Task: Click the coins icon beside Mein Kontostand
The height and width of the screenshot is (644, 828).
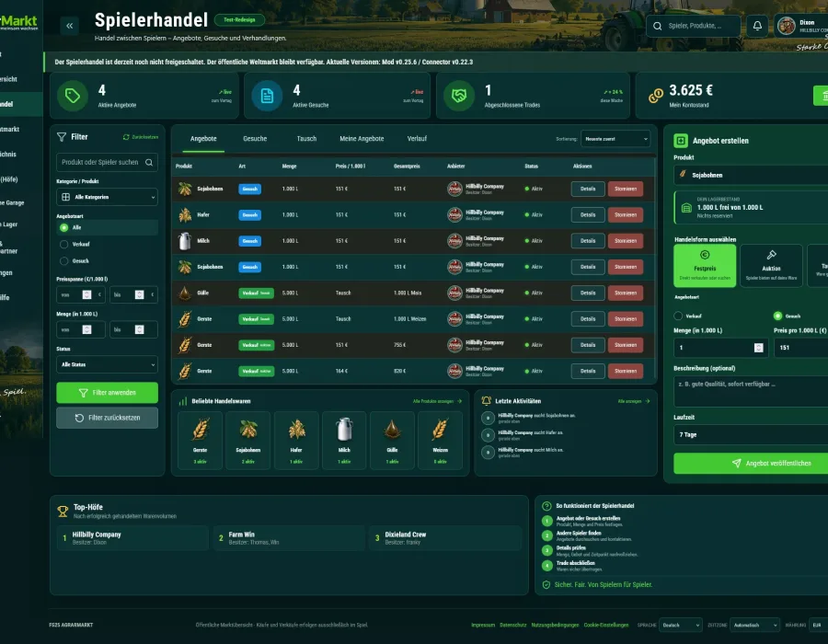Action: [655, 96]
